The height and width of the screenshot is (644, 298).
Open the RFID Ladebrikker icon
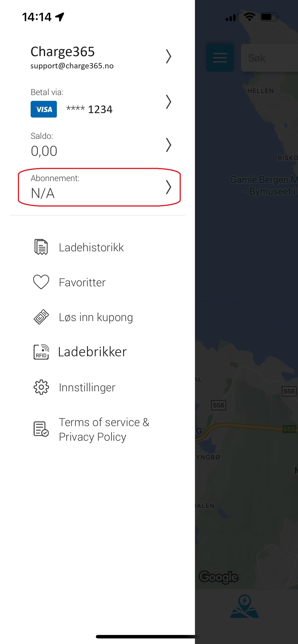point(41,352)
